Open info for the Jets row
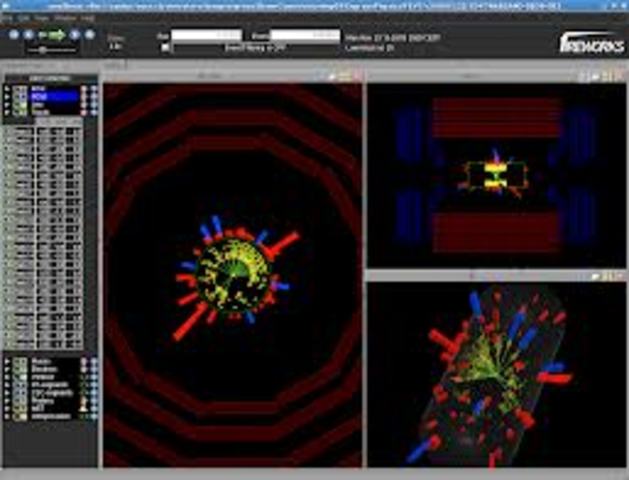 coord(93,105)
